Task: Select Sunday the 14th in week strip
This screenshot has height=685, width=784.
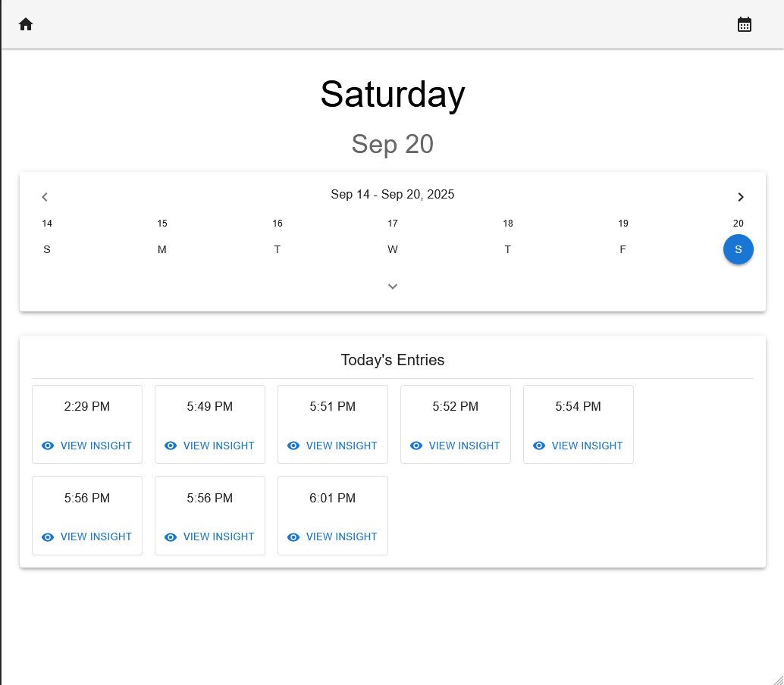Action: (47, 249)
